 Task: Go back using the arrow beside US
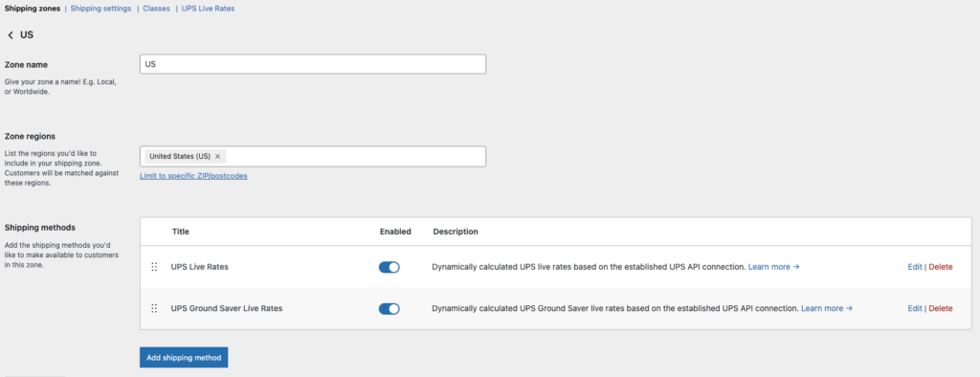pos(10,35)
